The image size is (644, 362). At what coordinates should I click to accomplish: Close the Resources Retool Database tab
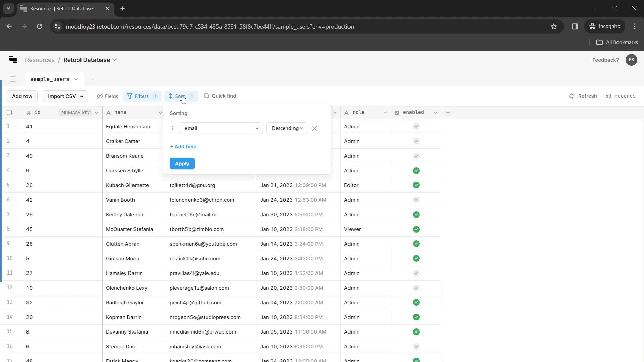click(107, 8)
